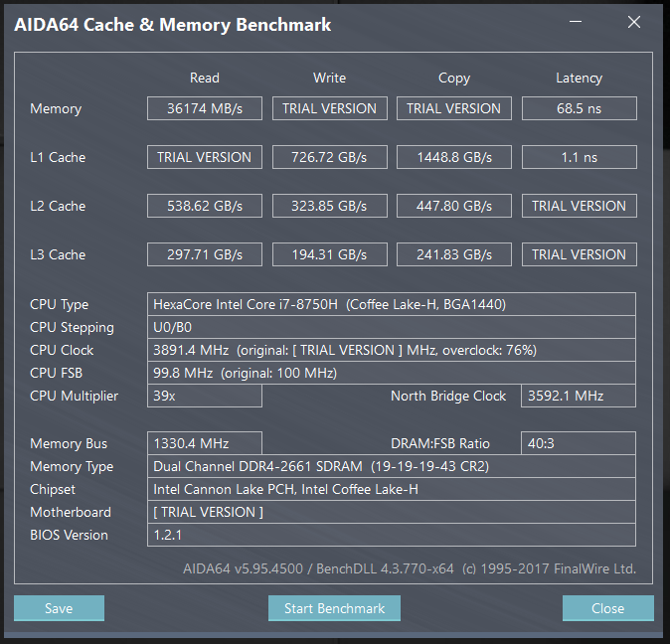Click the Memory Write TRIAL VERSION cell

click(x=329, y=108)
